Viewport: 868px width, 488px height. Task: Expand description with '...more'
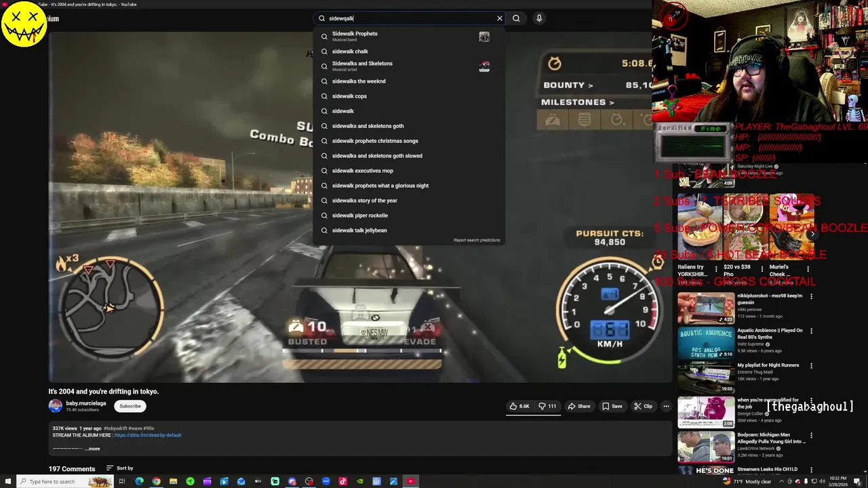[92, 449]
